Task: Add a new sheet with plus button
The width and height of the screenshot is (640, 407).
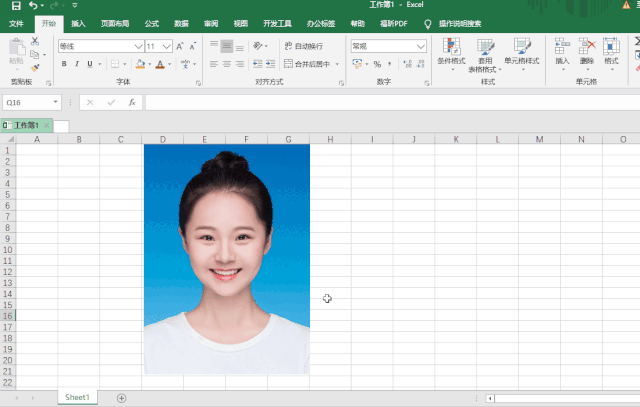Action: click(x=122, y=397)
